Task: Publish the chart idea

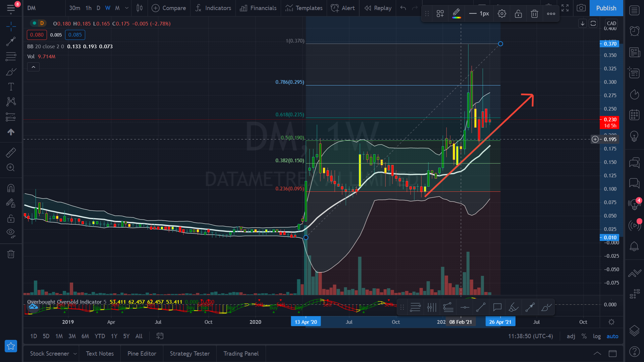Action: pyautogui.click(x=606, y=8)
